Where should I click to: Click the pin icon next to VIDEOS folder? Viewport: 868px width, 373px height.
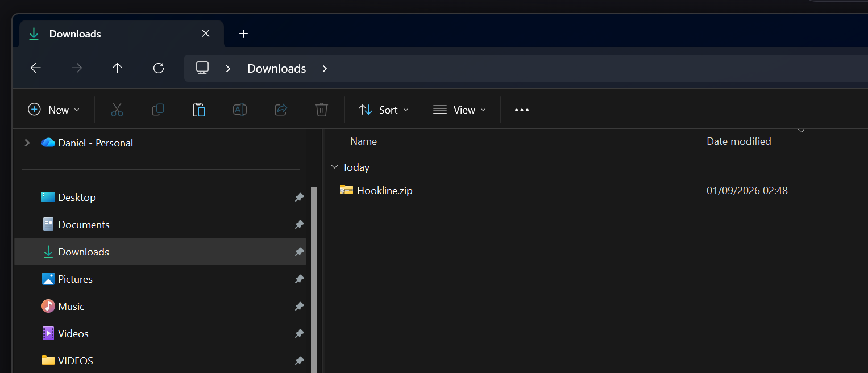click(299, 361)
